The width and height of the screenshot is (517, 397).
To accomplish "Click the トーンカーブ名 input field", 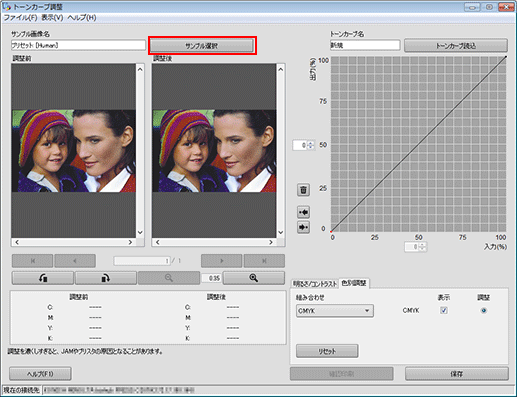I will [x=365, y=45].
